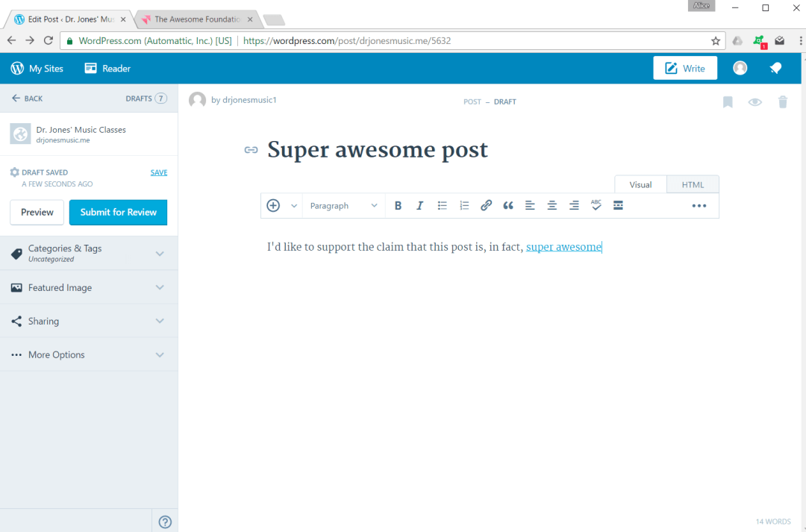The image size is (806, 532).
Task: Toggle the bookmark icon near the draft header
Action: 727,101
